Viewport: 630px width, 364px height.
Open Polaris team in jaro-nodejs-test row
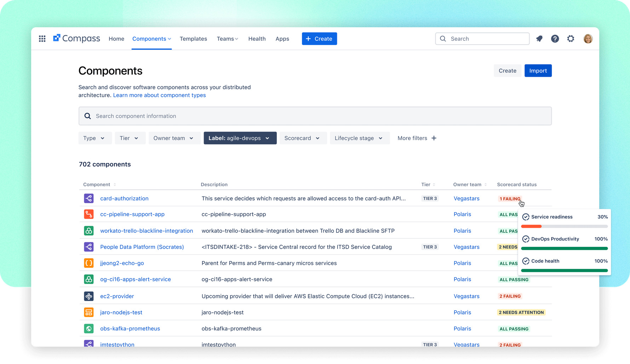(x=462, y=312)
